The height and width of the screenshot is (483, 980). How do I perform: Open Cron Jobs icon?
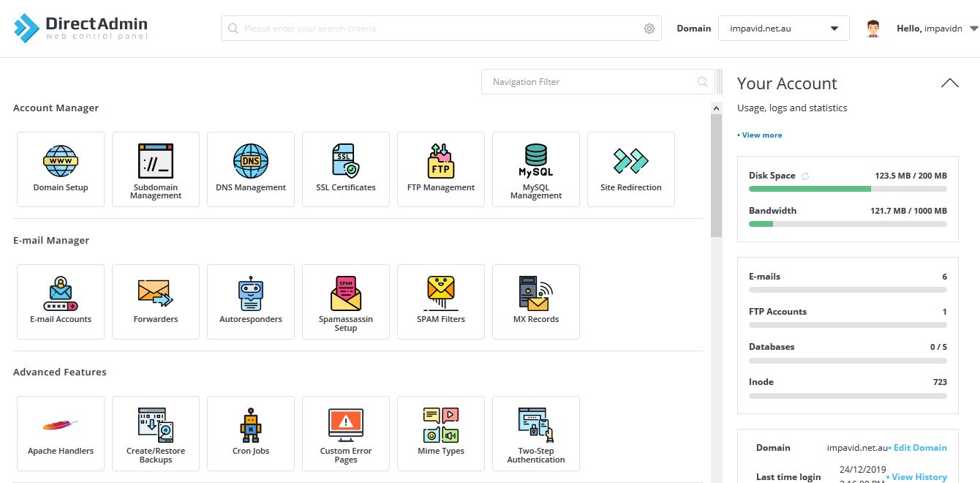(x=251, y=426)
